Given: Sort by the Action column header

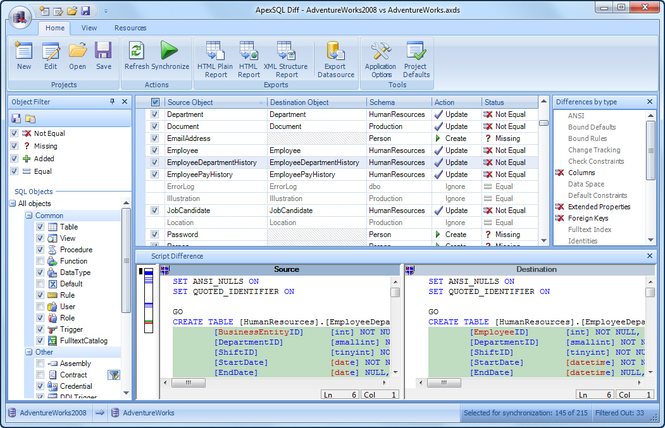Looking at the screenshot, I should 456,102.
